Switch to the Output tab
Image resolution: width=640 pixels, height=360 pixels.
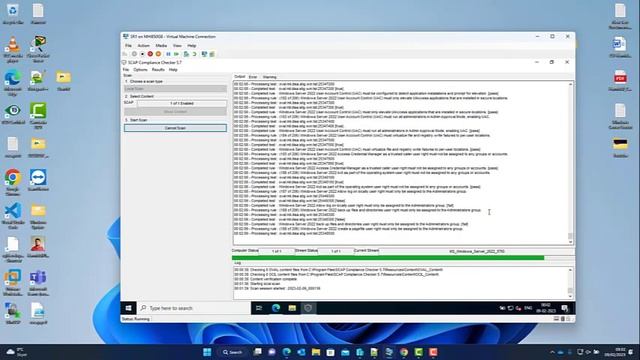tap(240, 77)
